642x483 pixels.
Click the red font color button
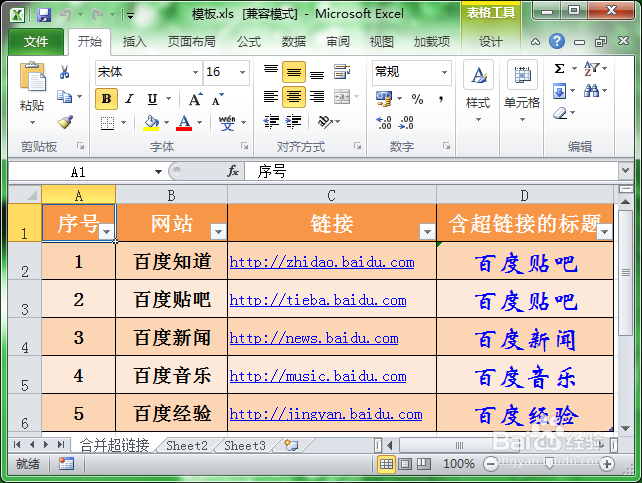tap(184, 122)
